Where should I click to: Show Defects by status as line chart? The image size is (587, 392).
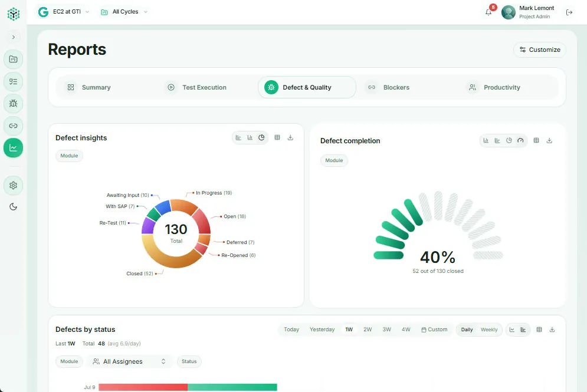pyautogui.click(x=512, y=330)
